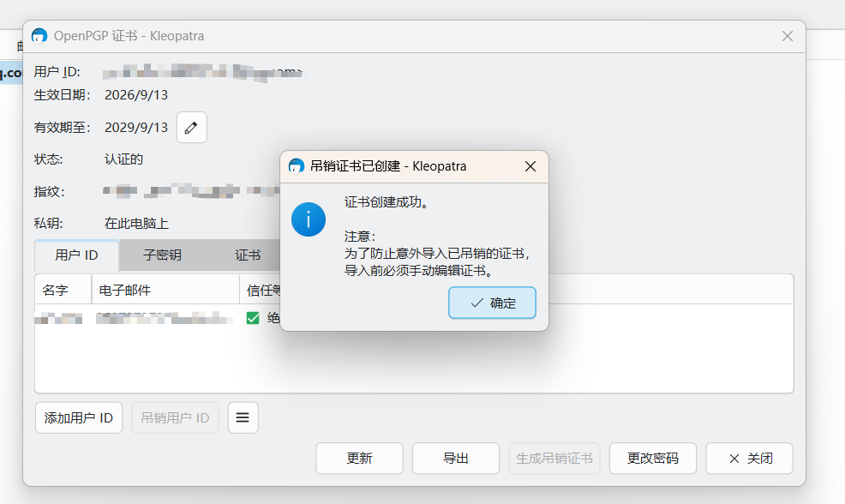This screenshot has width=845, height=504.
Task: Close the OpenPGP 证书 window with X
Action: coord(788,36)
